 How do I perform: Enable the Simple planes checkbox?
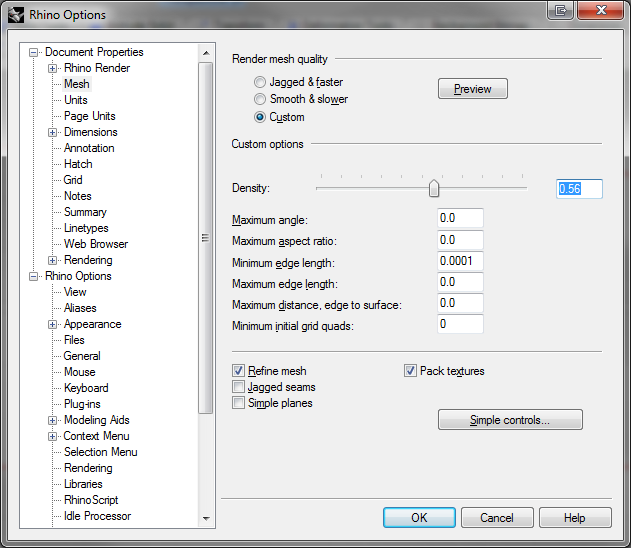pos(239,403)
